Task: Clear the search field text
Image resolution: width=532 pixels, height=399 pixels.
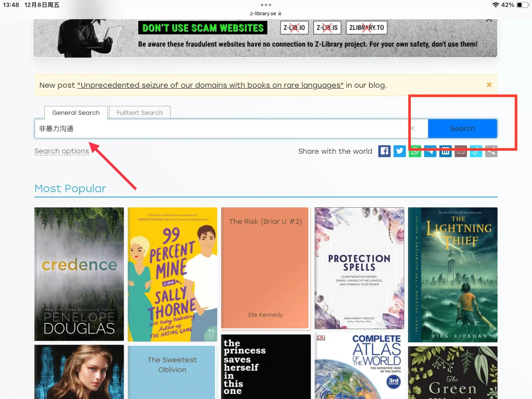Action: click(x=413, y=129)
